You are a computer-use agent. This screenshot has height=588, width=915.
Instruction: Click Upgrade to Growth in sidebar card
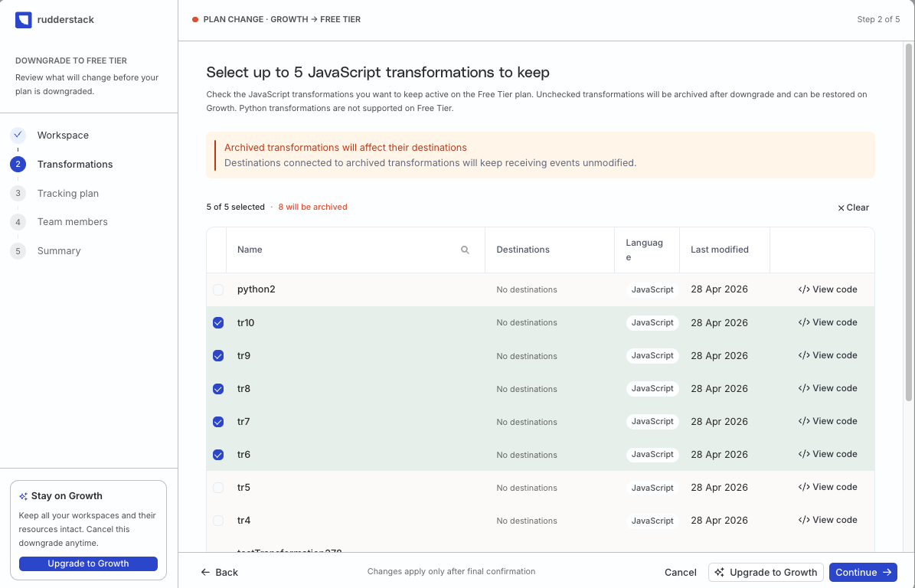pyautogui.click(x=88, y=563)
